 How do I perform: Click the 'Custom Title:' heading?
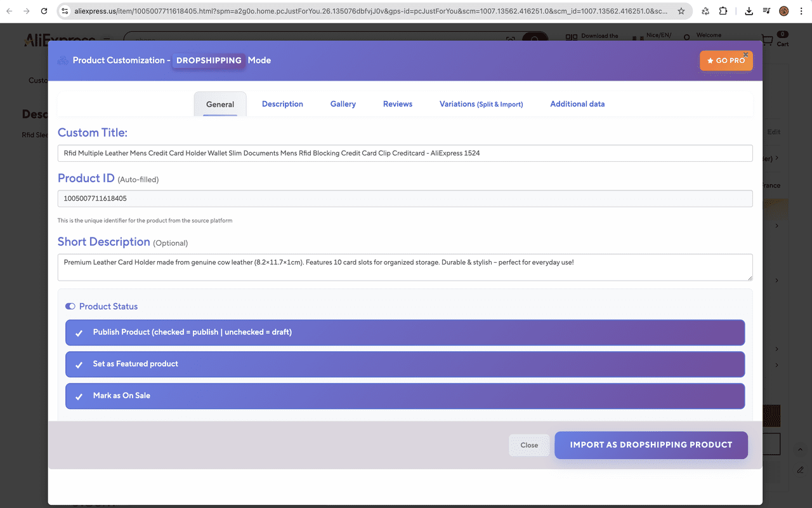pos(93,133)
